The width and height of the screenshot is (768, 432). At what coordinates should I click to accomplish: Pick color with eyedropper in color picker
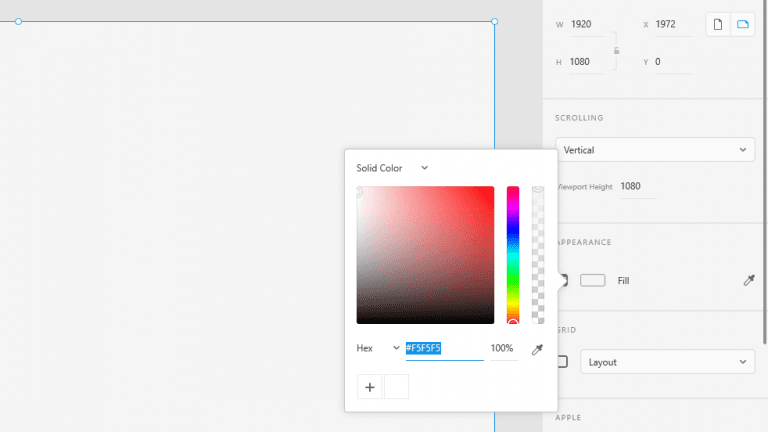[x=537, y=349]
